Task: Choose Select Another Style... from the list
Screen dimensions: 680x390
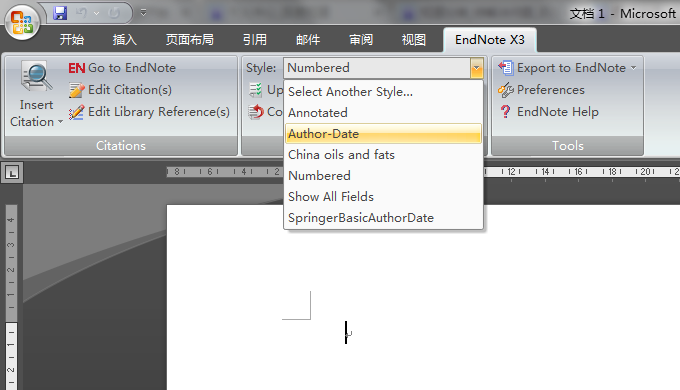Action: (383, 92)
